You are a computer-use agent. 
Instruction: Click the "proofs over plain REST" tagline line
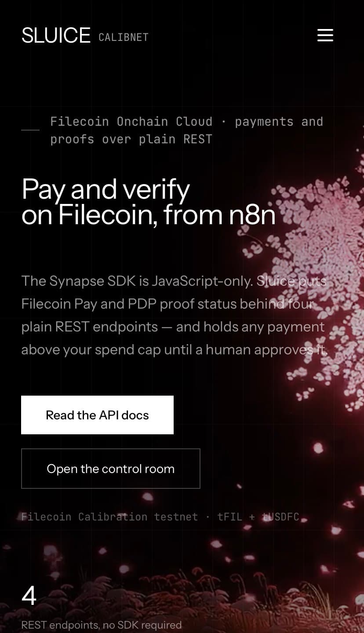[131, 139]
